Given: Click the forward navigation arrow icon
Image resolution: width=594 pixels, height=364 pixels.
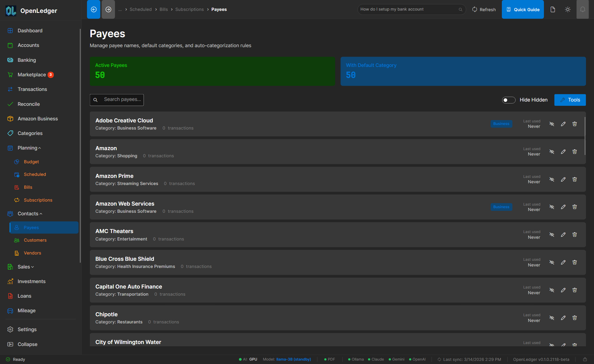Looking at the screenshot, I should point(108,9).
